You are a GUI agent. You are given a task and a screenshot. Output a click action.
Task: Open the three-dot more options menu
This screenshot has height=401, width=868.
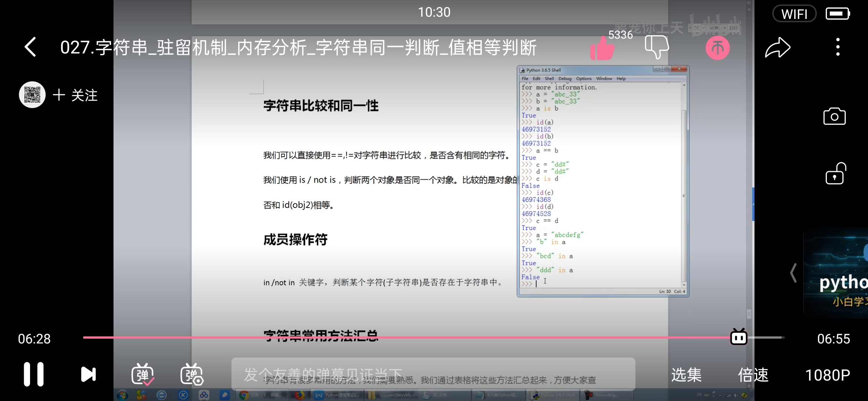point(838,47)
